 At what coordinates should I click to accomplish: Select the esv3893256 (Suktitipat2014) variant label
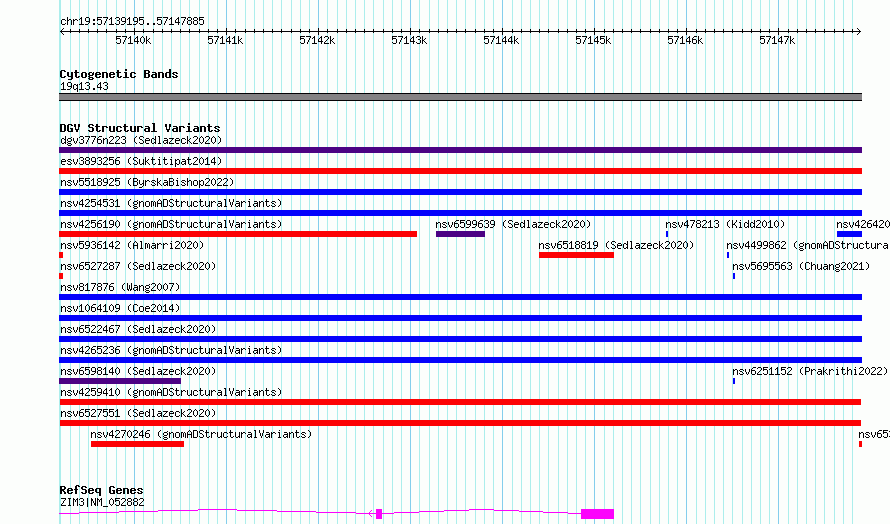pos(141,161)
